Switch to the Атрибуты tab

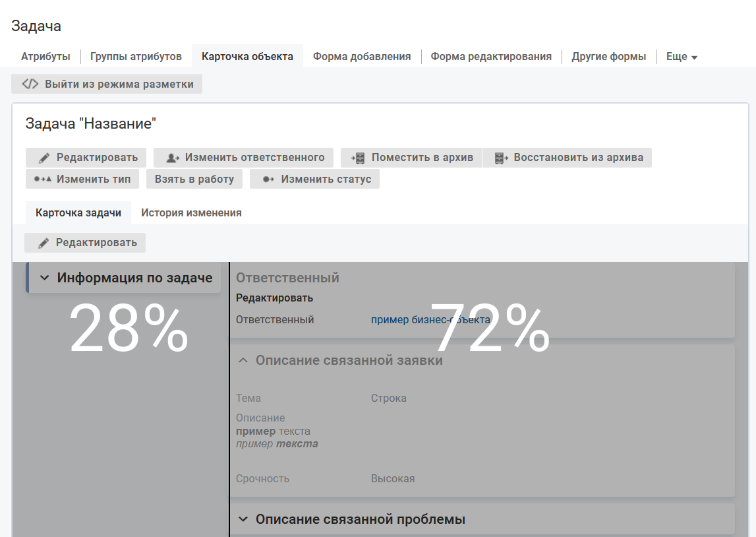[45, 57]
